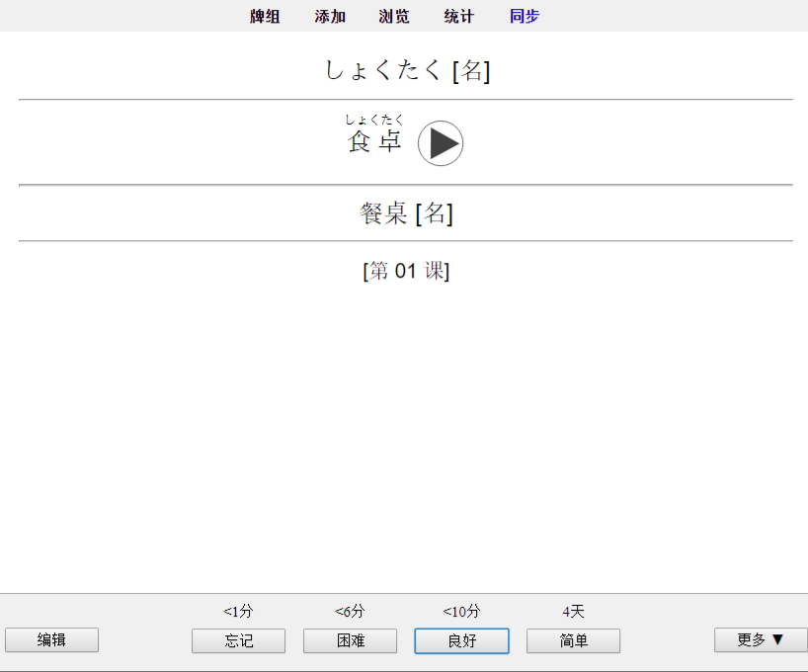Click the 餐桌 [名] translation text
808x672 pixels.
point(406,213)
